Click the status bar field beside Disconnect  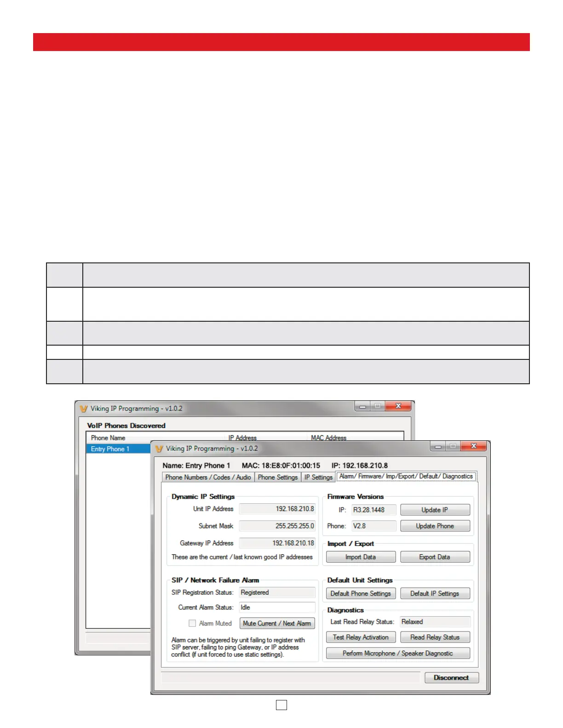[291, 678]
